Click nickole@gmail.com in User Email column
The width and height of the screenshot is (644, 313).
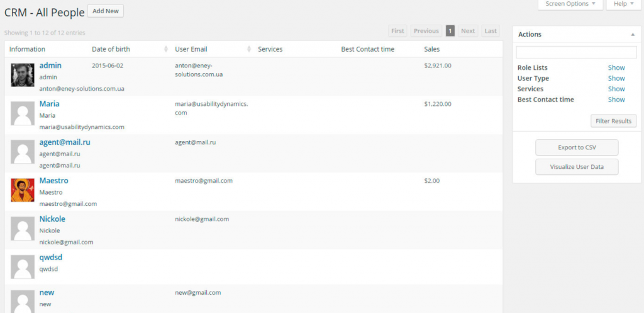[x=202, y=219]
